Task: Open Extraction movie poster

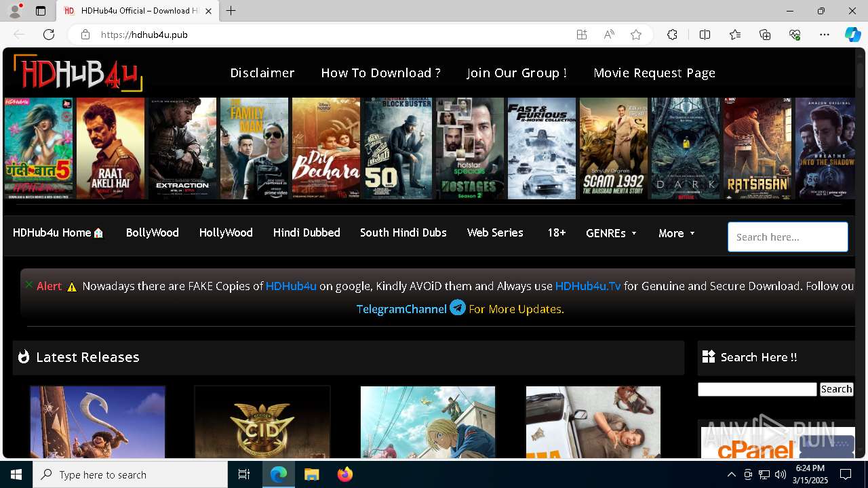Action: [x=182, y=148]
